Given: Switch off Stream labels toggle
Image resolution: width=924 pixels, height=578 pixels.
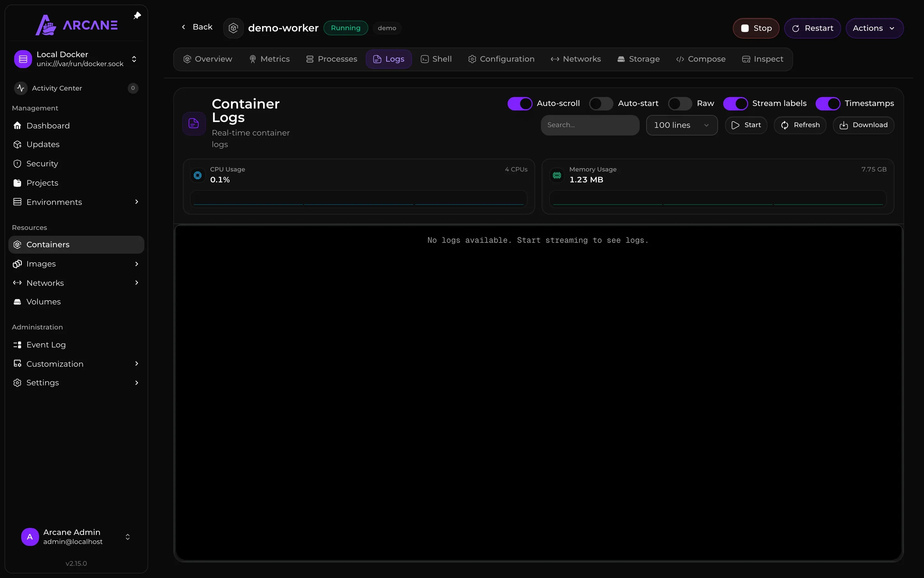Looking at the screenshot, I should tap(735, 104).
